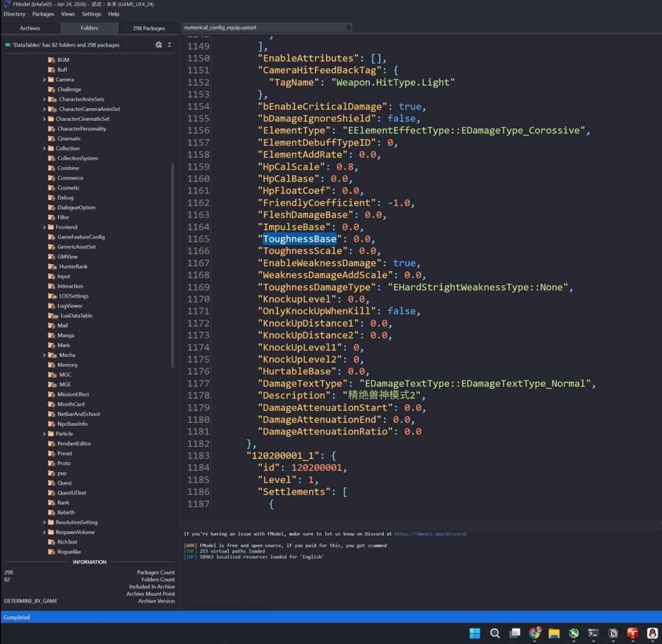This screenshot has width=662, height=644.
Task: Click the green tag icon before 'DataTables'
Action: tap(8, 45)
